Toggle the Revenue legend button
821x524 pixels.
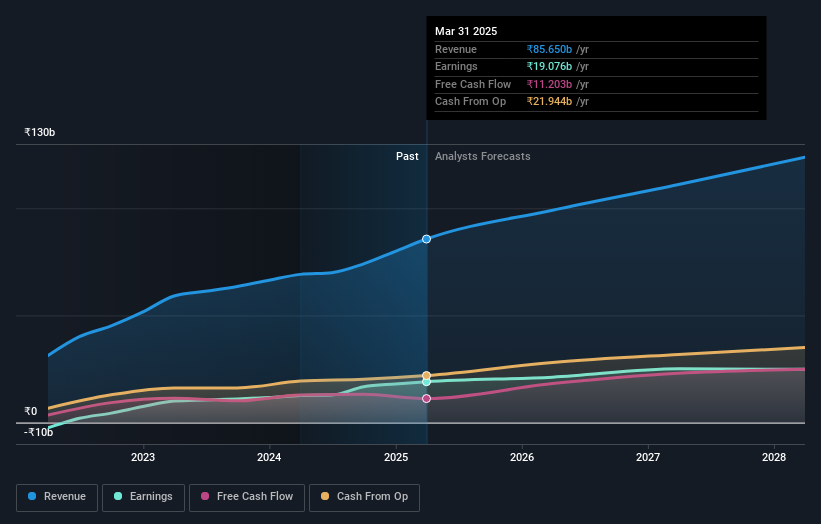pos(57,497)
